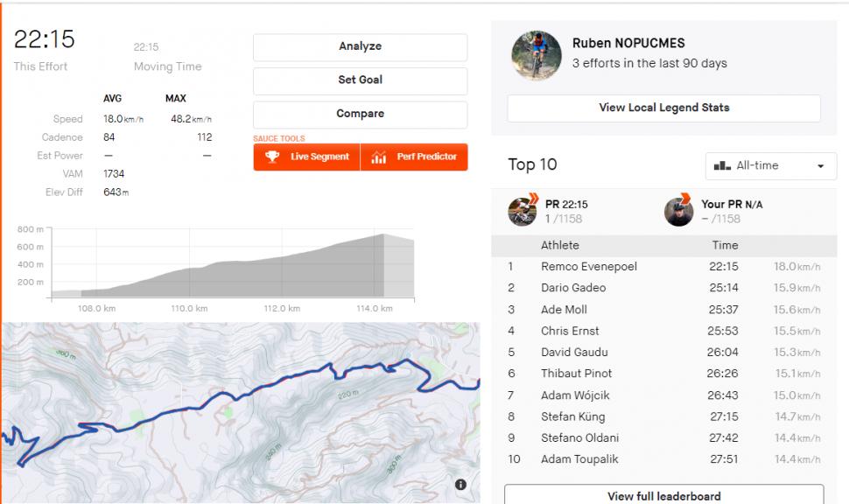Click the Your PR athlete avatar

[678, 211]
